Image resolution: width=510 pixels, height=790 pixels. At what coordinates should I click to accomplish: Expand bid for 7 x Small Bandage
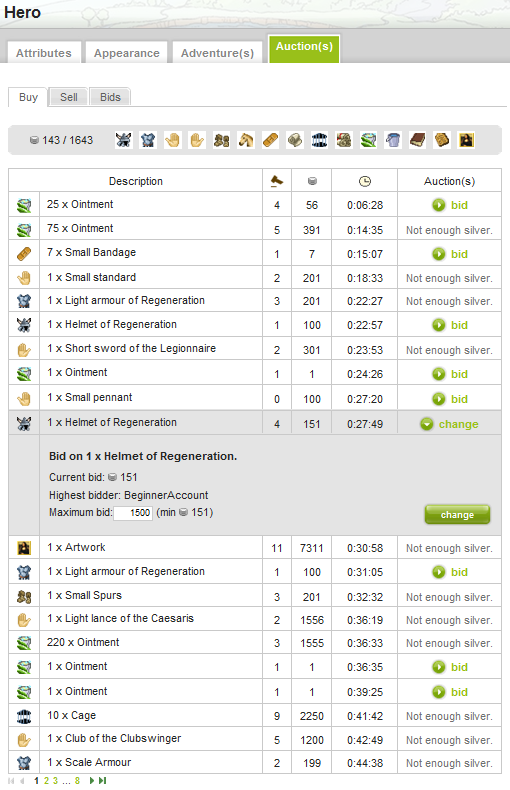[x=450, y=254]
